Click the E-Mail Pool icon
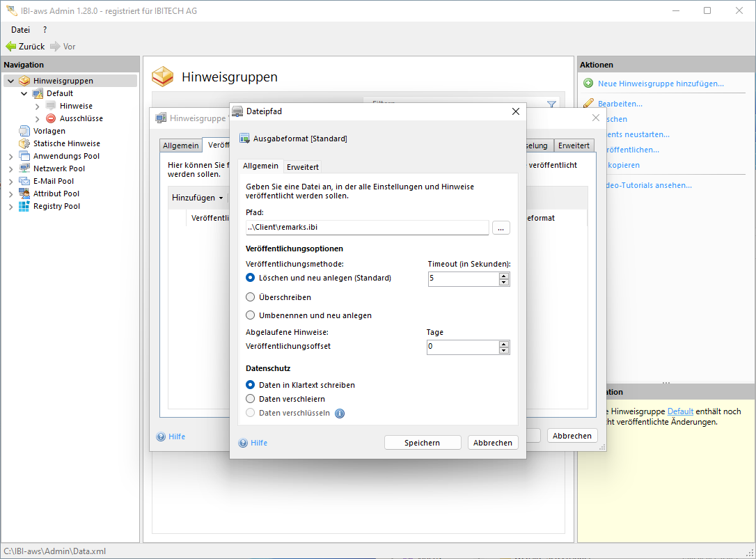756x559 pixels. click(x=24, y=181)
